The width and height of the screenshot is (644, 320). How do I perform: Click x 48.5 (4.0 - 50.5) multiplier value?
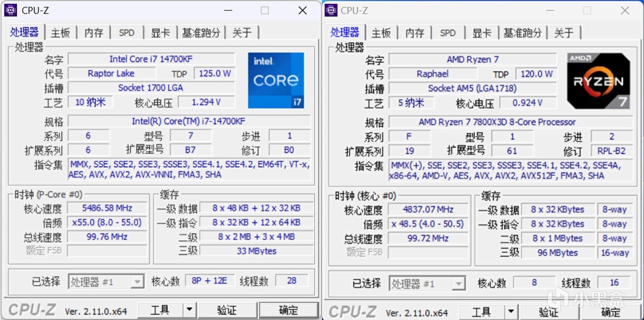tap(428, 224)
